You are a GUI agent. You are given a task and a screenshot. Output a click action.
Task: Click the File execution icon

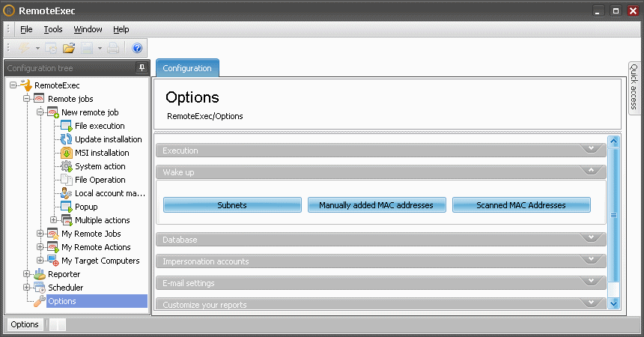pyautogui.click(x=67, y=126)
